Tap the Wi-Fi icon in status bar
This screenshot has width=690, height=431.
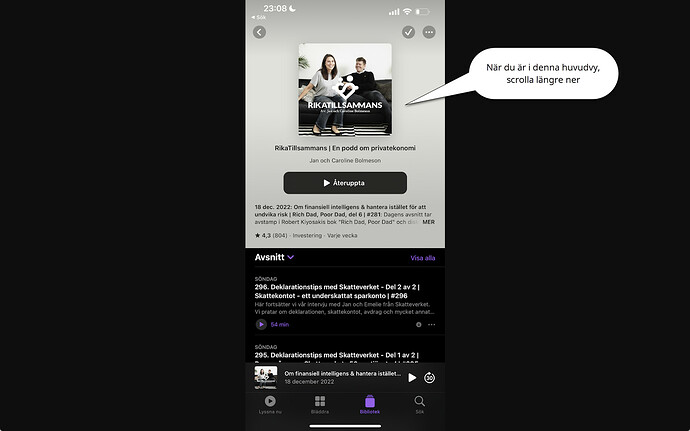coord(407,11)
